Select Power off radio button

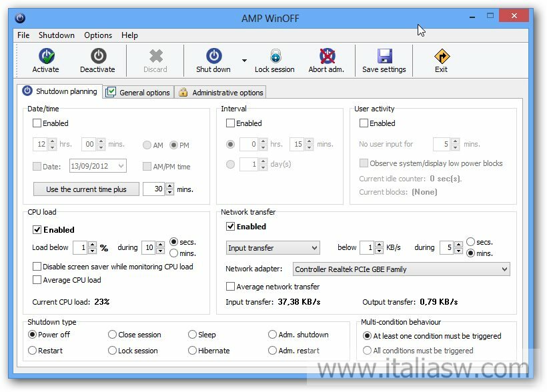(32, 335)
